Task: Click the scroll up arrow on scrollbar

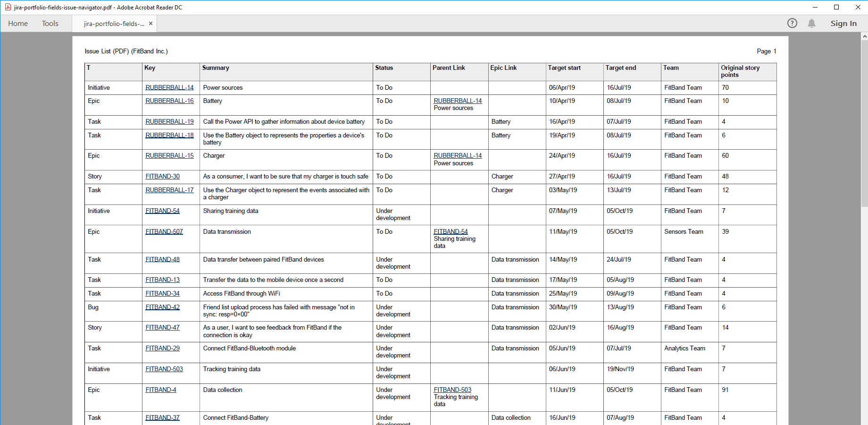Action: point(864,36)
